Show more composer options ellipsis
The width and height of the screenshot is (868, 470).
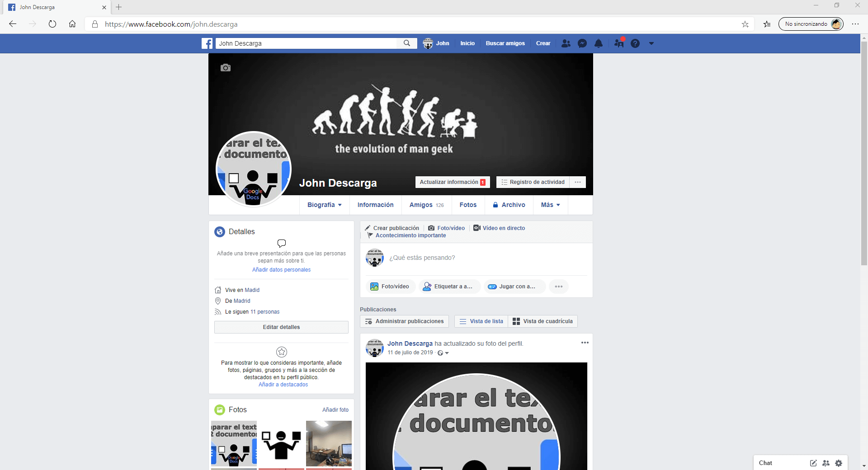[559, 287]
